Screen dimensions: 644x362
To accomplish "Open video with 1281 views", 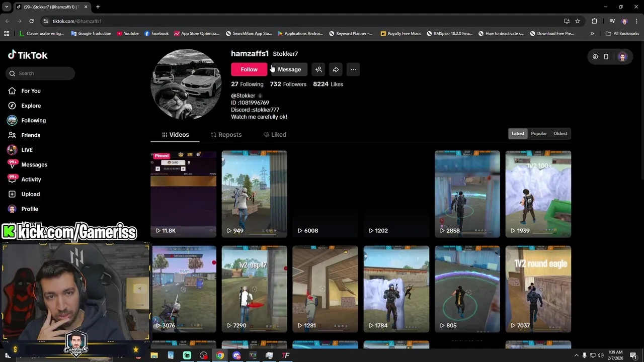I will (325, 289).
